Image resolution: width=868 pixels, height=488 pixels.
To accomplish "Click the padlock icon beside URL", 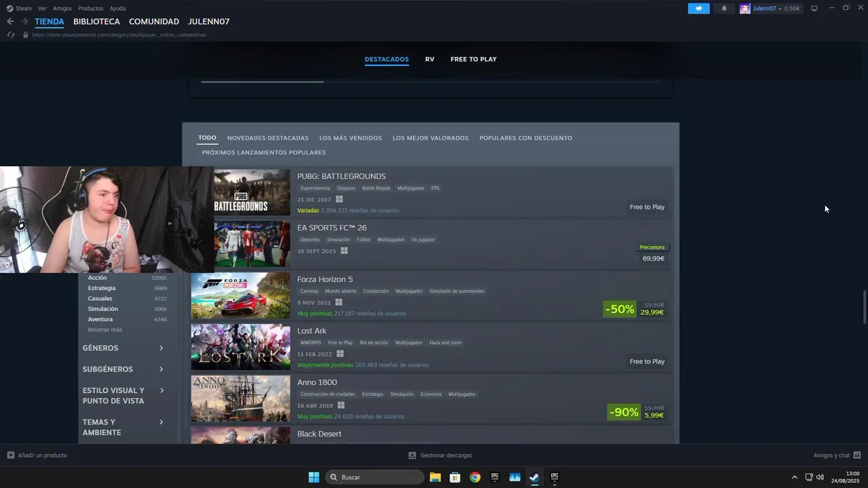I will (26, 35).
